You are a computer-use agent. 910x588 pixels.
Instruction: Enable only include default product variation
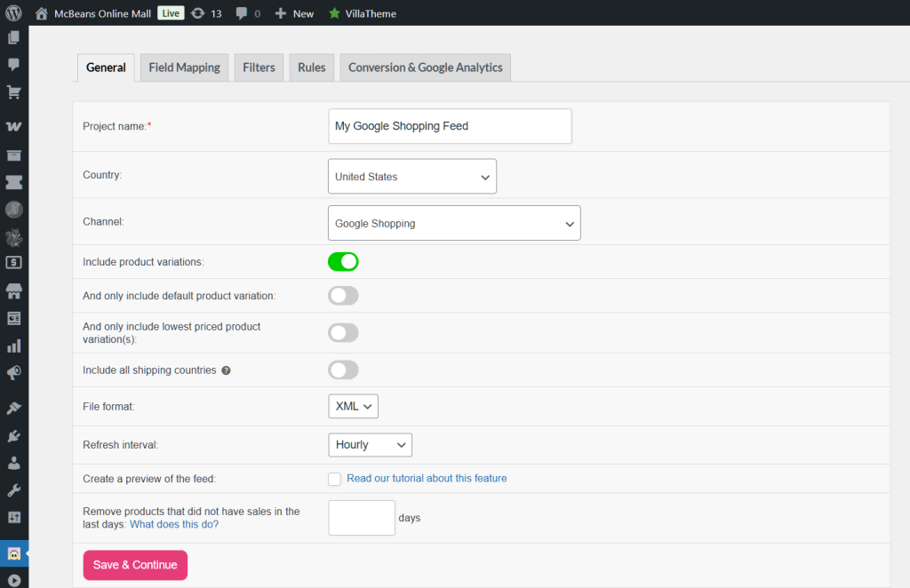(x=343, y=296)
